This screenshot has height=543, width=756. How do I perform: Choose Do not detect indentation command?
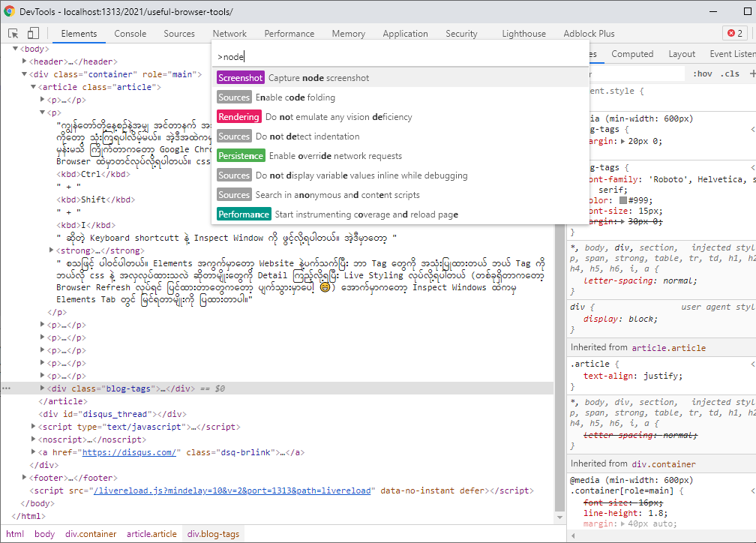(x=400, y=136)
